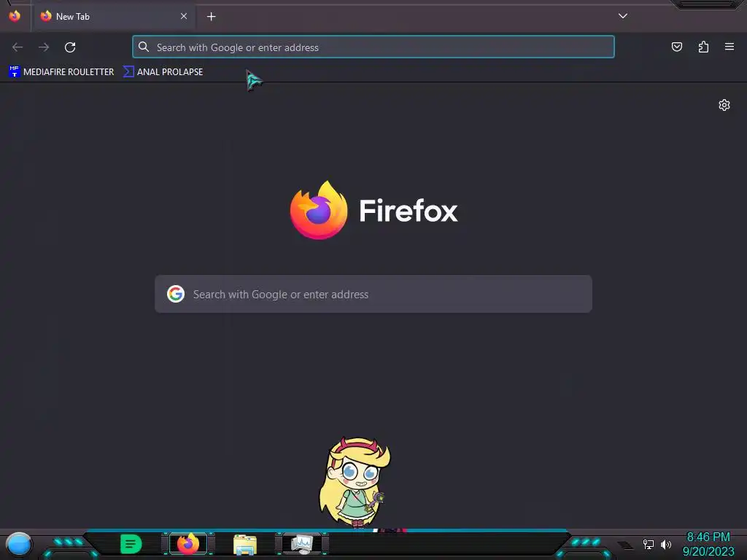Image resolution: width=747 pixels, height=560 pixels.
Task: Close the New Tab tab
Action: pos(184,16)
